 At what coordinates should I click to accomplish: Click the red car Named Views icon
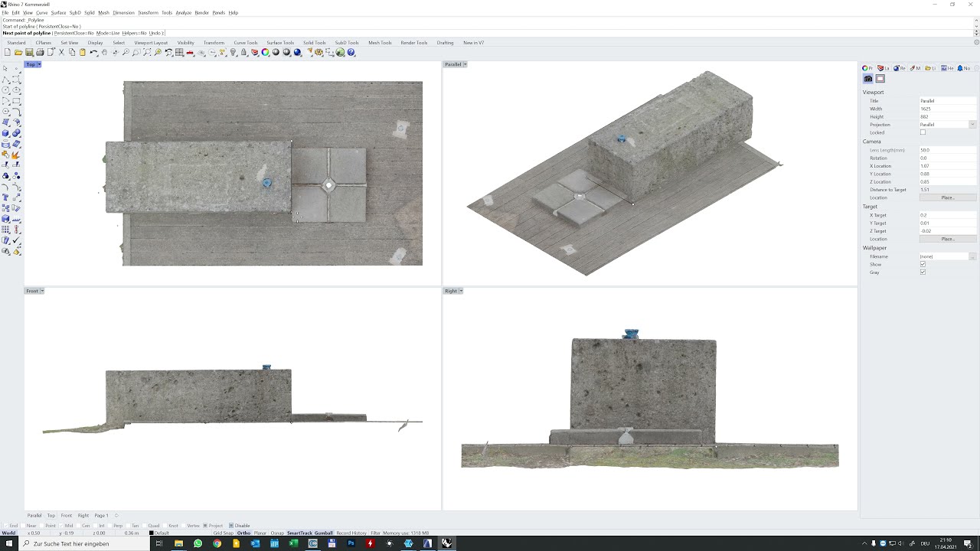(190, 52)
